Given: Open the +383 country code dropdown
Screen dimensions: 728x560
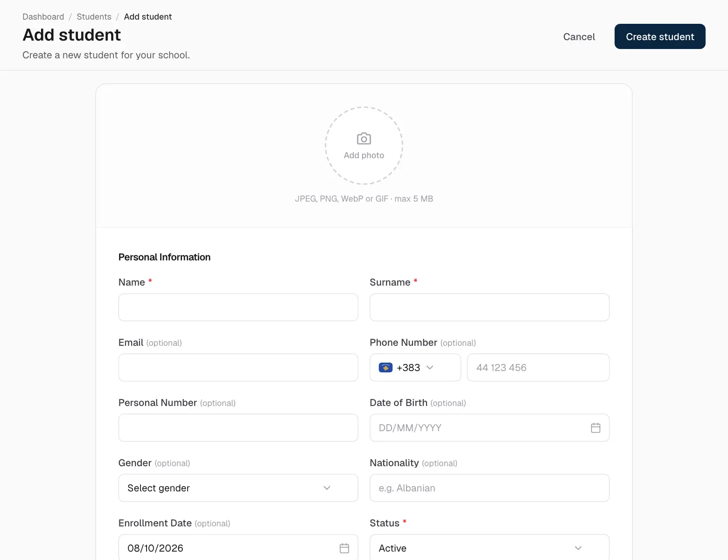Looking at the screenshot, I should point(415,368).
